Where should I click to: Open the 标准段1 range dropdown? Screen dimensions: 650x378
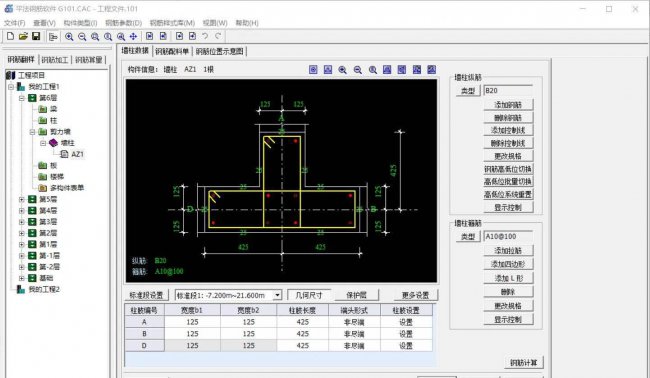(x=277, y=295)
